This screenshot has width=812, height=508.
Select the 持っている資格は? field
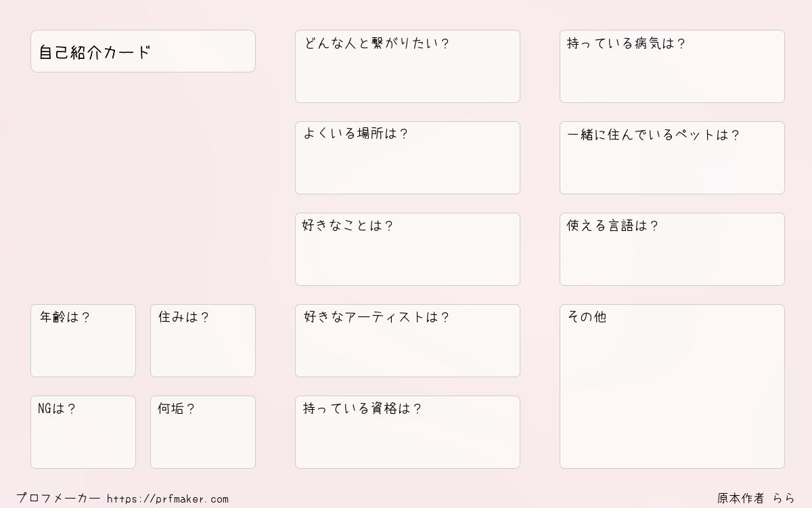[407, 432]
